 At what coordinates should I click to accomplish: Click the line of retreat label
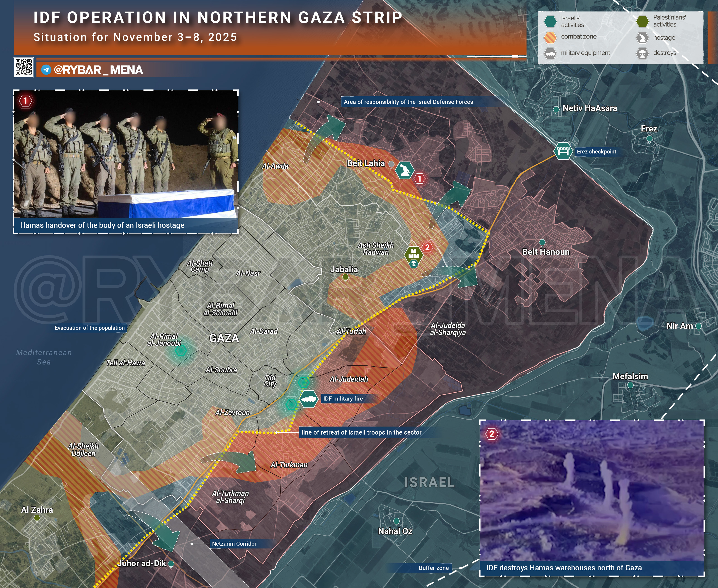click(x=361, y=432)
